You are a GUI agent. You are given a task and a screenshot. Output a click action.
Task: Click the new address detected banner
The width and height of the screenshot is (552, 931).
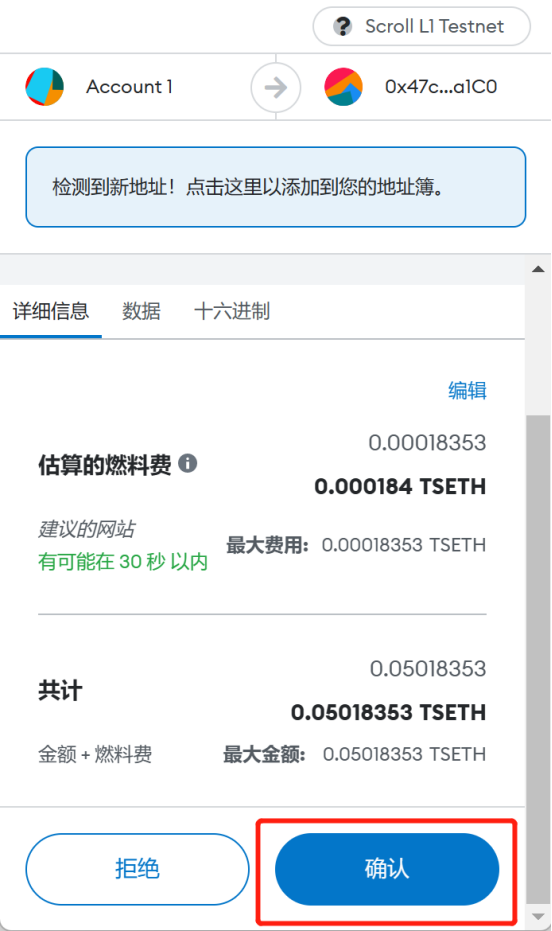pyautogui.click(x=276, y=187)
